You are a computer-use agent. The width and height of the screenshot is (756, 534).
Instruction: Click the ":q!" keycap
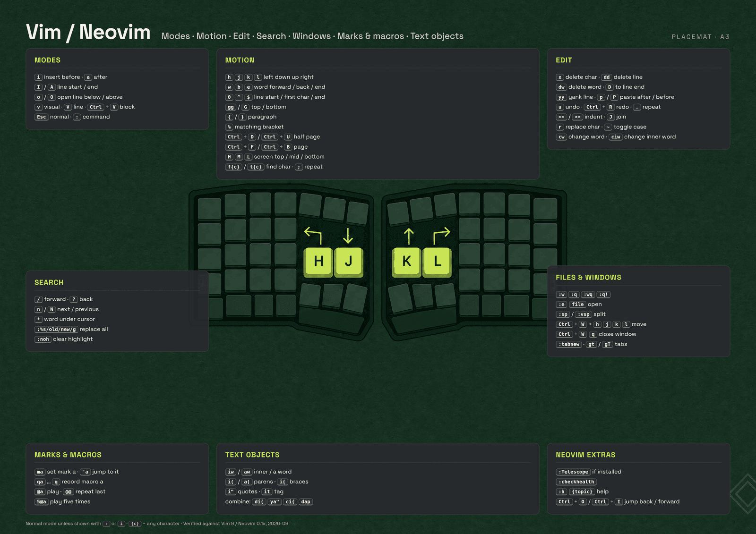point(603,295)
